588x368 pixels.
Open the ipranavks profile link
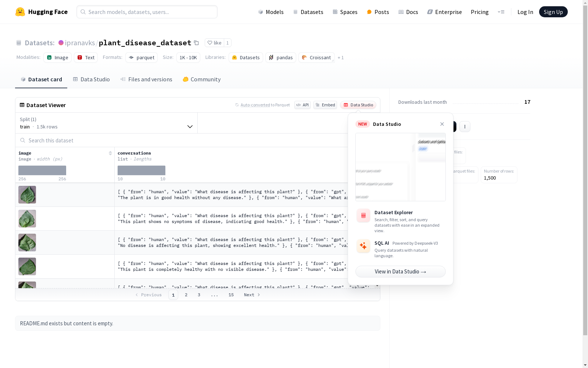click(80, 43)
